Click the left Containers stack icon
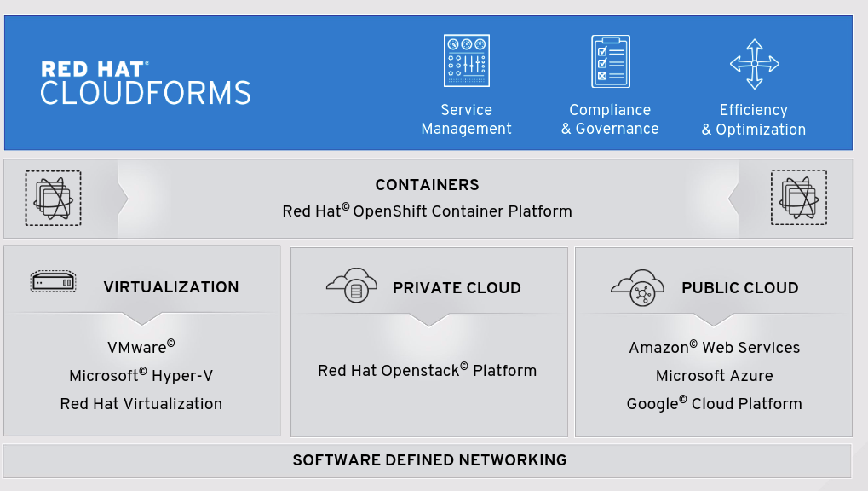 [53, 198]
